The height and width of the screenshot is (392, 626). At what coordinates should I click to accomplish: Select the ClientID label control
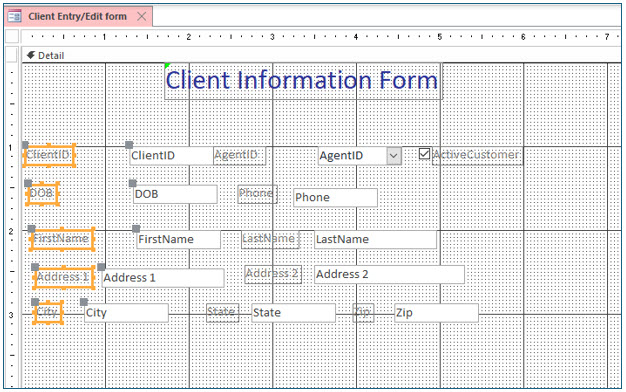tap(49, 155)
